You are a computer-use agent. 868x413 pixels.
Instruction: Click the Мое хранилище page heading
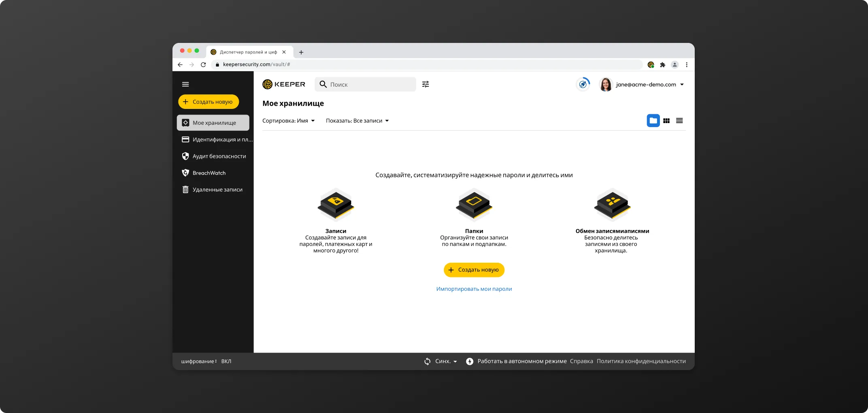293,103
